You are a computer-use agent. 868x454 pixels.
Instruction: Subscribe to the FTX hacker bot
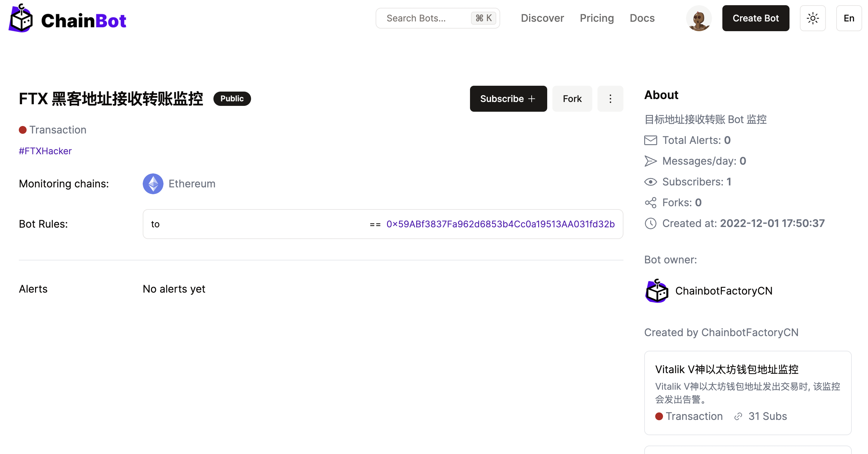508,99
